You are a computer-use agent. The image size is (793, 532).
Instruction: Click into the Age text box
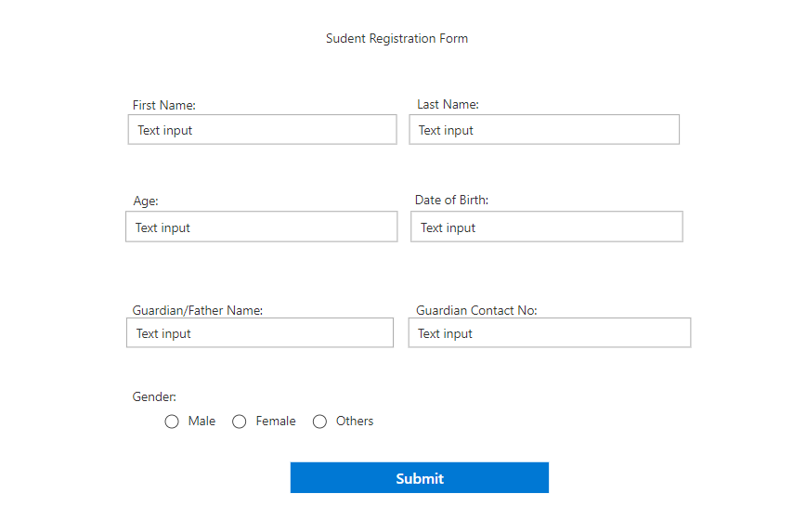[x=261, y=227]
